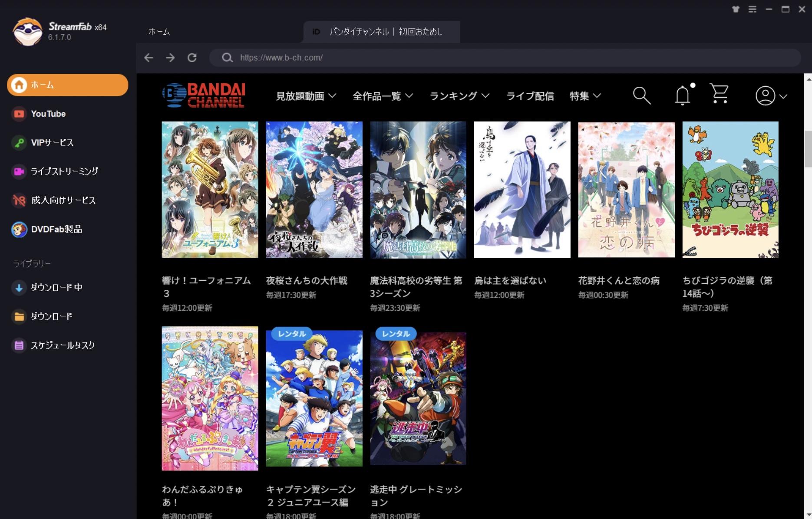Open the ダウンロード library folder
The width and height of the screenshot is (812, 519).
pyautogui.click(x=67, y=316)
